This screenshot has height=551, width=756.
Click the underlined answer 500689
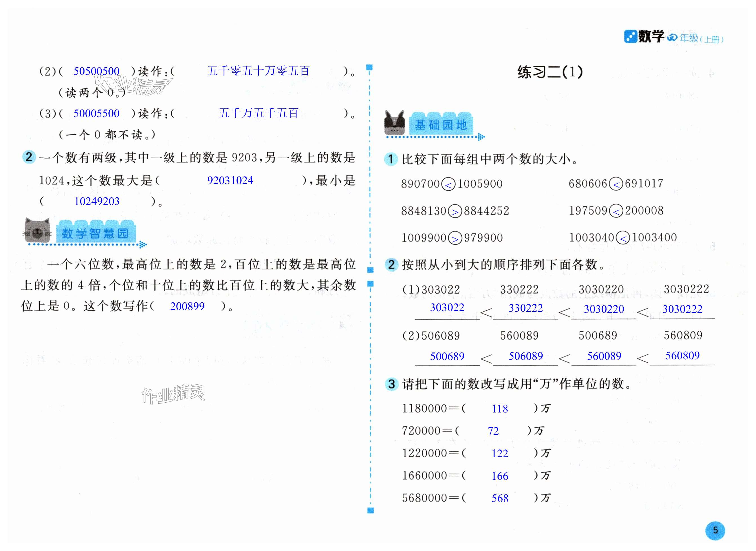coord(447,356)
